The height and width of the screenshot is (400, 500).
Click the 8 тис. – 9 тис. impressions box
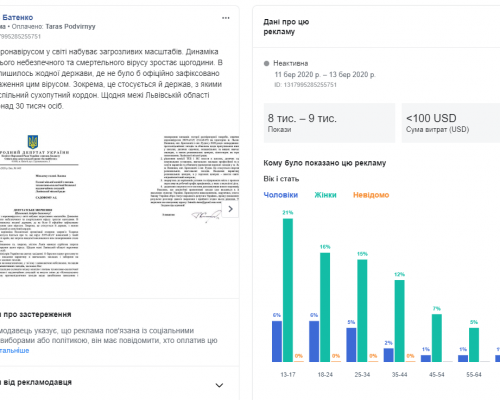pos(329,123)
